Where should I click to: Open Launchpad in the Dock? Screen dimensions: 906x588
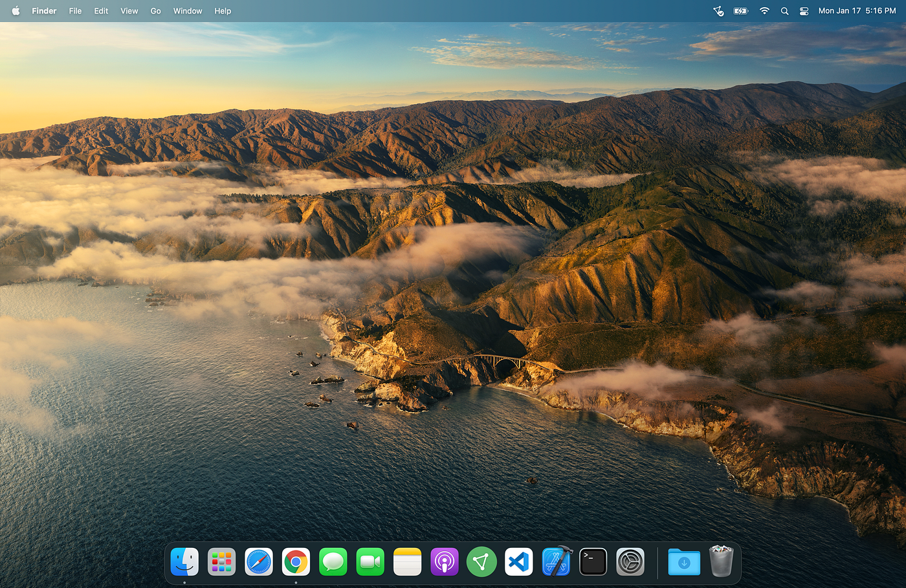pyautogui.click(x=221, y=561)
